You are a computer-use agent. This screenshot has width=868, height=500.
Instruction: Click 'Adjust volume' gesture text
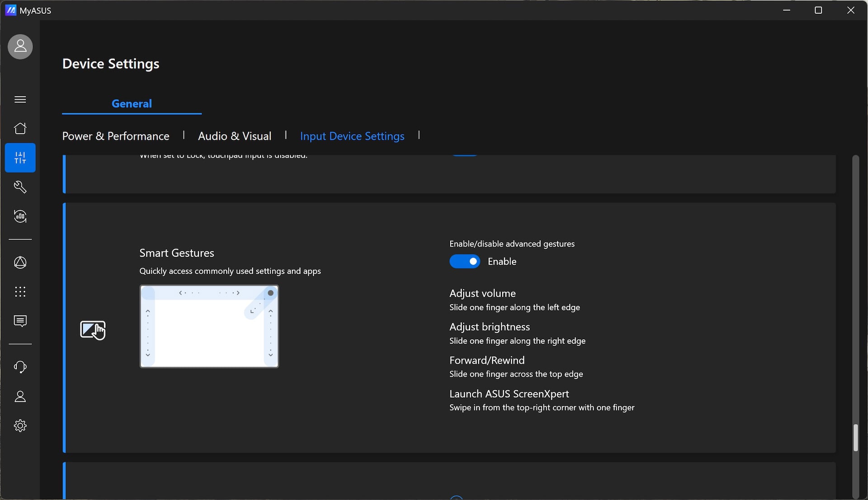pos(482,293)
